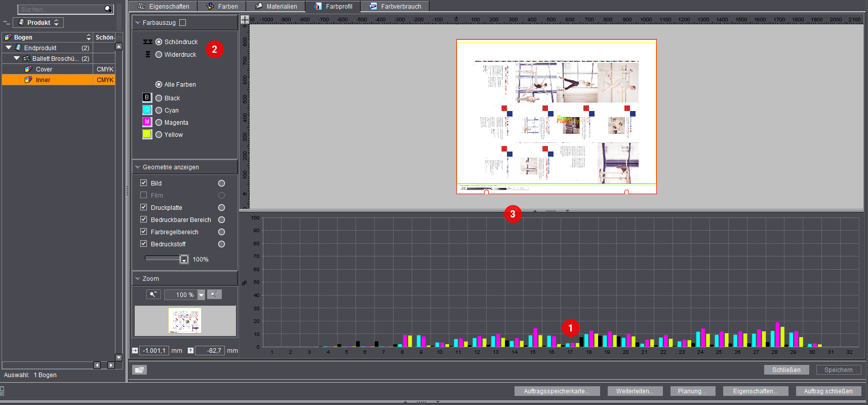The height and width of the screenshot is (405, 868).
Task: Click the Schließen button
Action: tap(786, 370)
